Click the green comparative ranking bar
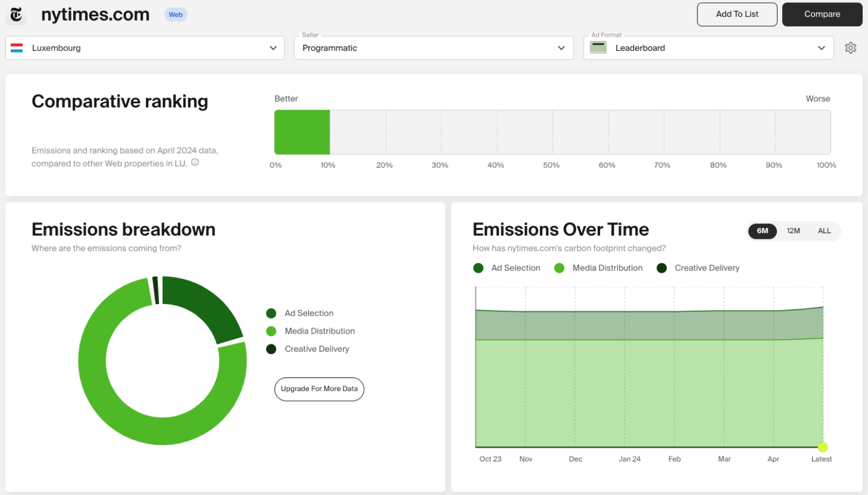 coord(302,132)
